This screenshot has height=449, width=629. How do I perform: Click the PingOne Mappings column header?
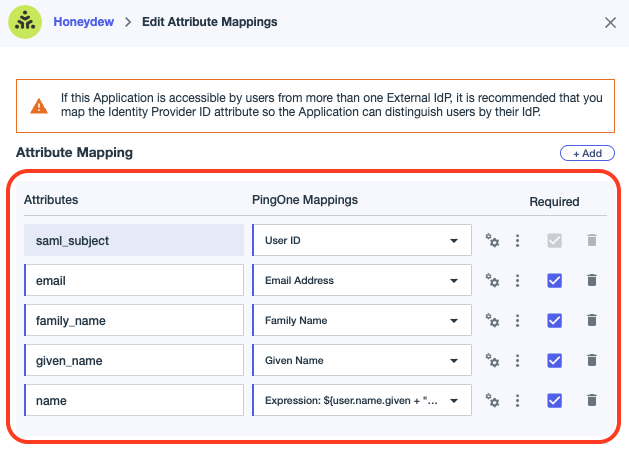[x=305, y=199]
